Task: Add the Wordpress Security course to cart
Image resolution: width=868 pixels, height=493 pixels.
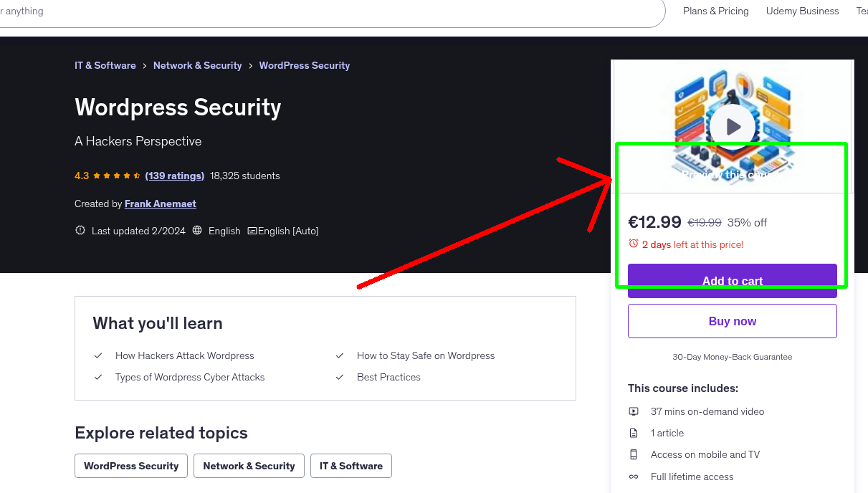Action: 732,281
